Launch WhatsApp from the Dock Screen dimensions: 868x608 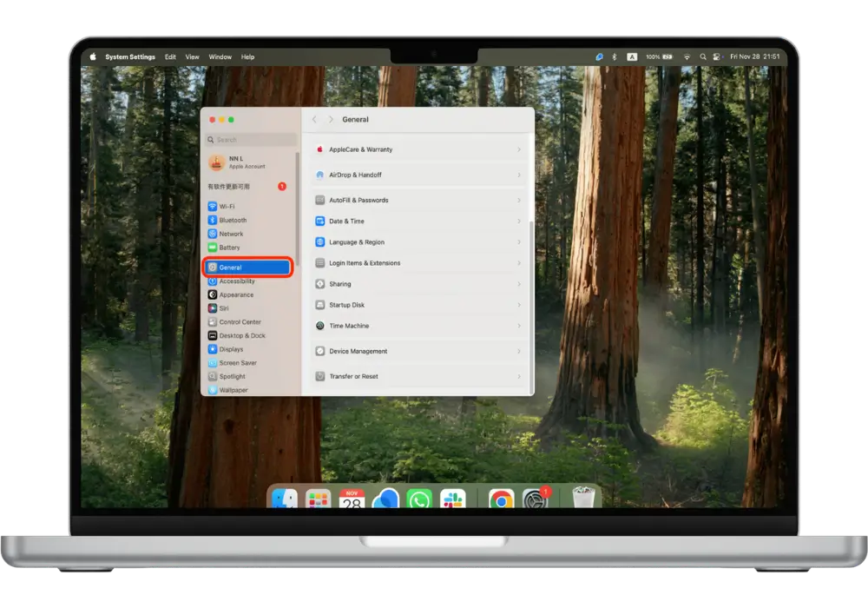point(419,499)
